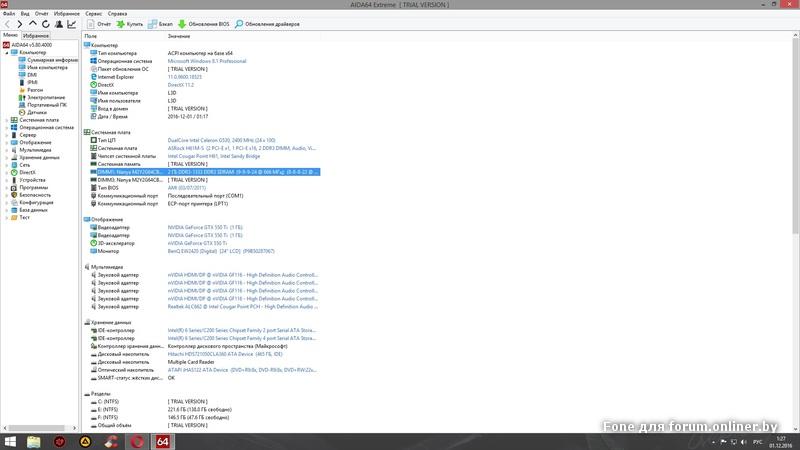The image size is (800, 450).
Task: Click the Up-level arrow in the toolbar
Action: [33, 23]
